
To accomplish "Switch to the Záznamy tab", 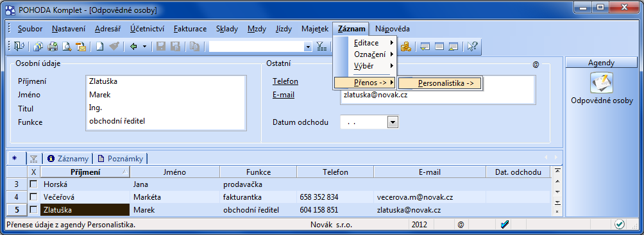I will (x=68, y=159).
